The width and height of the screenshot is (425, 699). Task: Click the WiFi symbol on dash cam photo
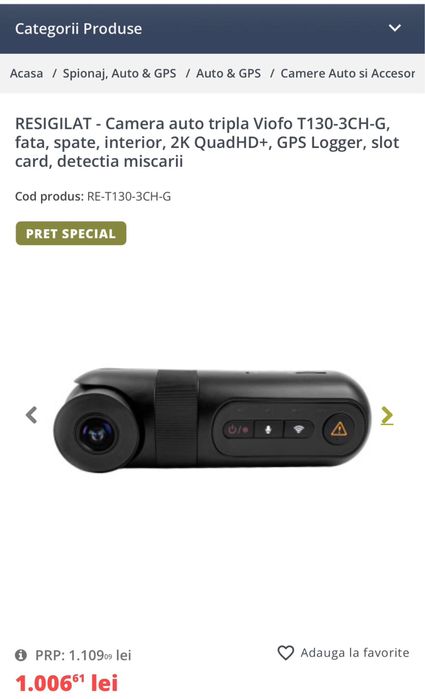(299, 429)
